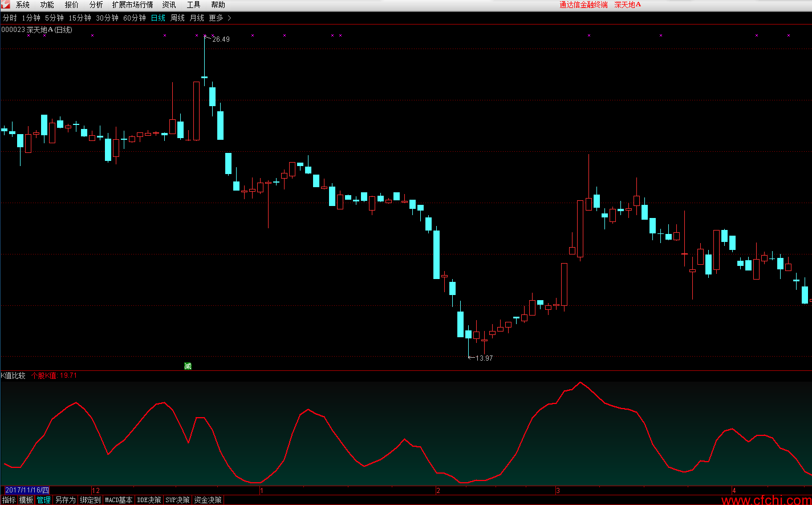This screenshot has height=505, width=812.
Task: Open the 分析 menu
Action: tap(96, 5)
